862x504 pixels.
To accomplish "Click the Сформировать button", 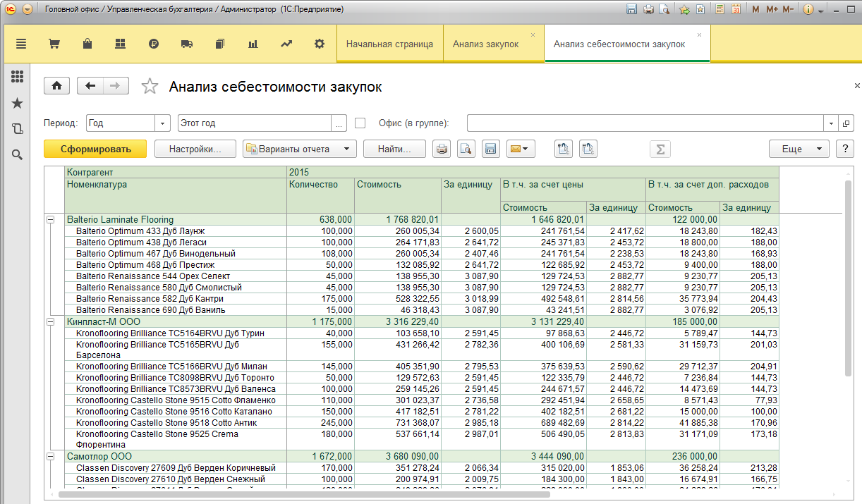I will [x=95, y=149].
